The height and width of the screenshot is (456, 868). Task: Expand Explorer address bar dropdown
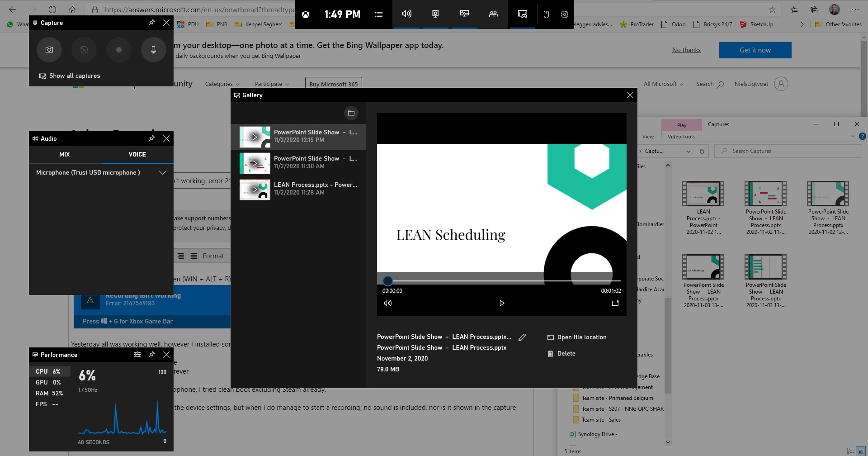(x=688, y=151)
